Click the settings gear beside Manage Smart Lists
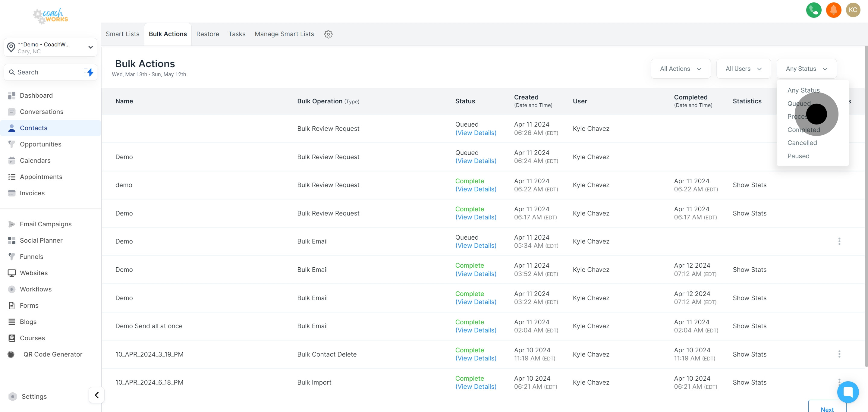868x412 pixels. click(328, 34)
